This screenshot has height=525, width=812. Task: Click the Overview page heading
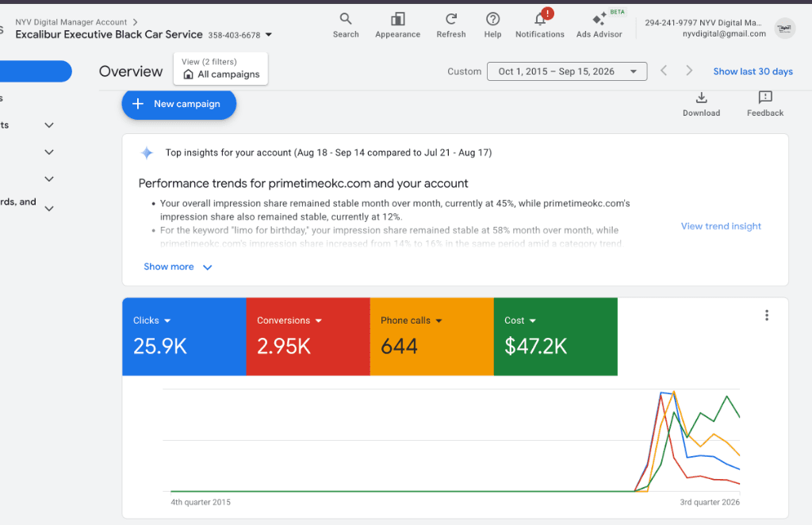pyautogui.click(x=131, y=71)
